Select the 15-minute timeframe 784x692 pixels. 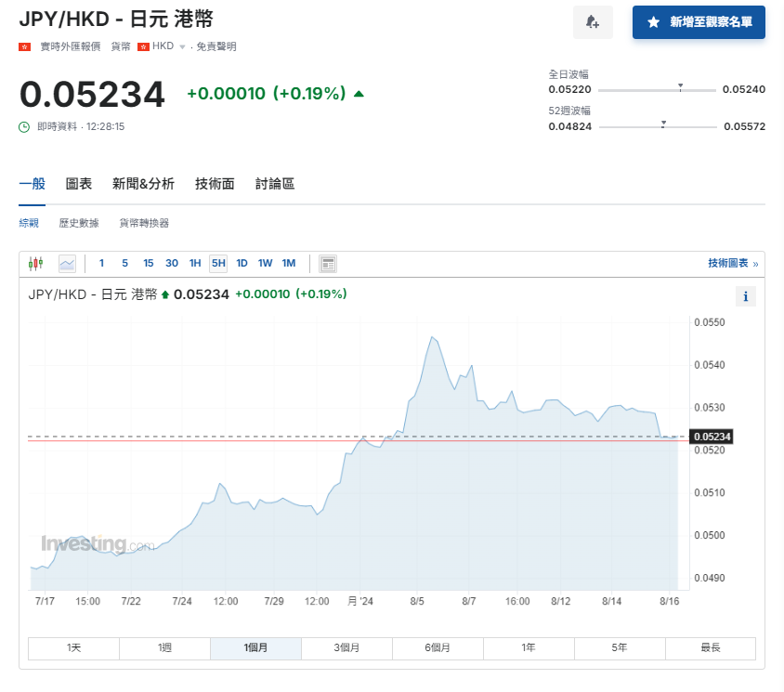[148, 263]
